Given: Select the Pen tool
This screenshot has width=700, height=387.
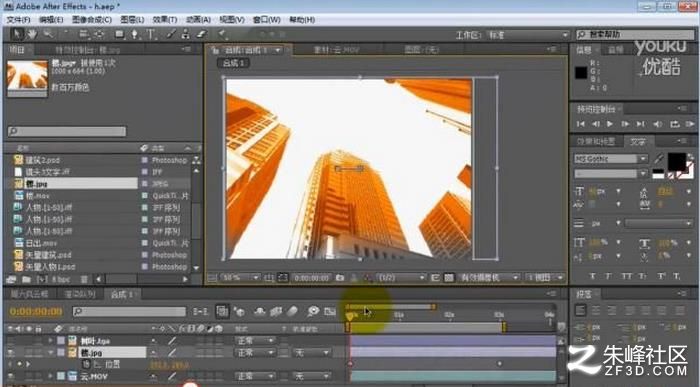Looking at the screenshot, I should click(134, 34).
